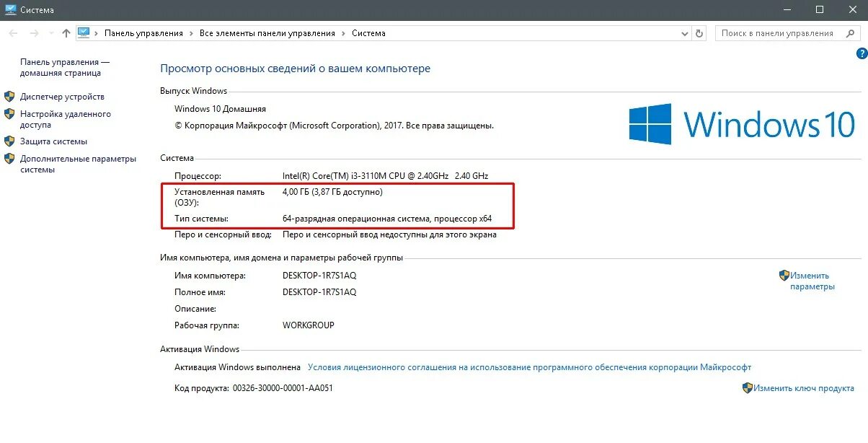Open address bar history dropdown
The image size is (868, 443).
point(685,33)
